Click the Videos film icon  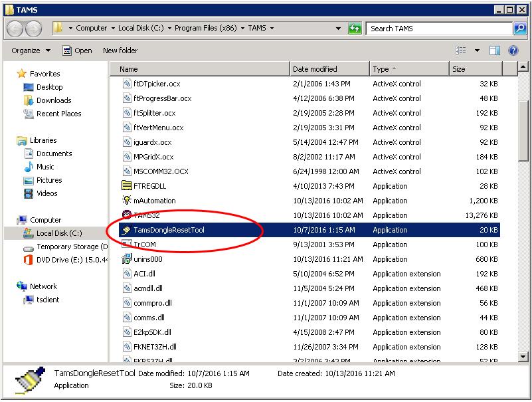tap(29, 193)
